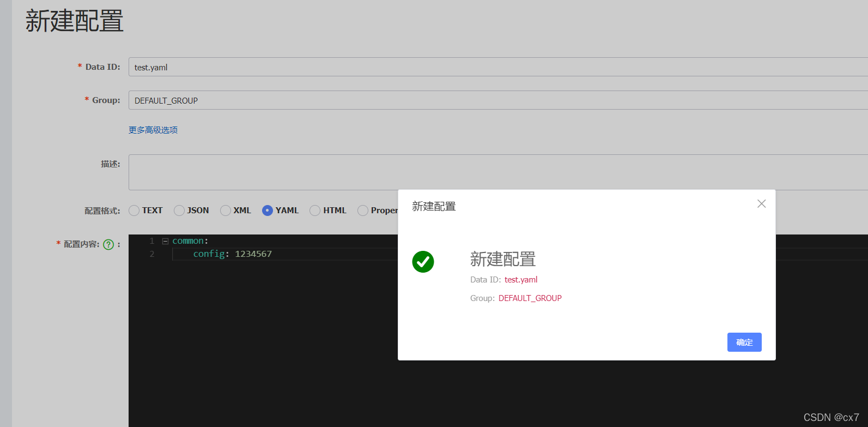Image resolution: width=868 pixels, height=427 pixels.
Task: Click the 'config: 1234567' editor line
Action: (x=233, y=254)
